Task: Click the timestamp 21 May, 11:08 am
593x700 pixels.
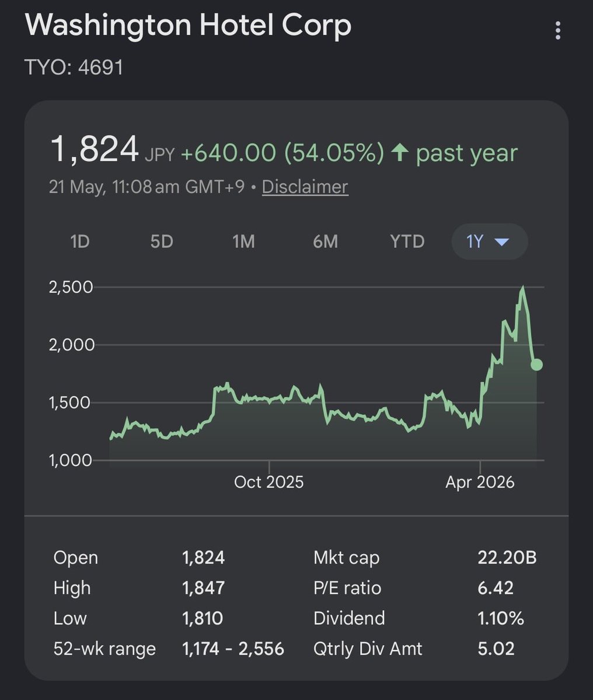Action: coord(114,187)
